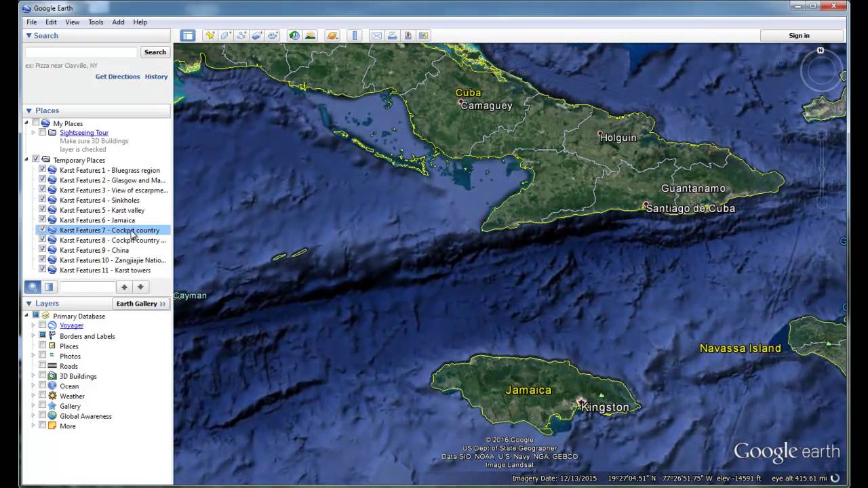Collapse the Places panel header triangle
Viewport: 868px width, 488px height.
click(x=28, y=110)
